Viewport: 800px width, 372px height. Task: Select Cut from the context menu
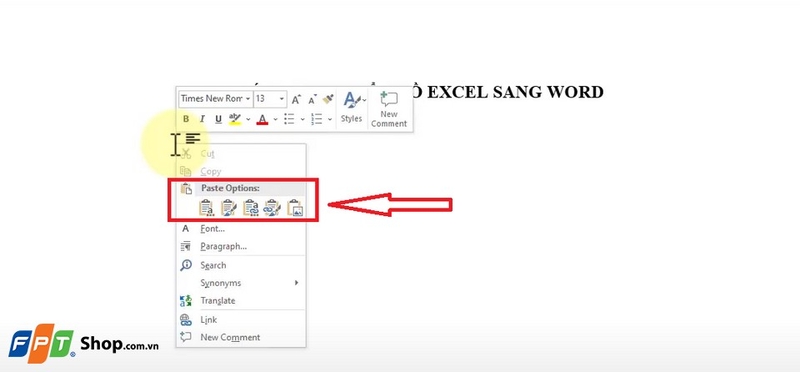point(241,154)
